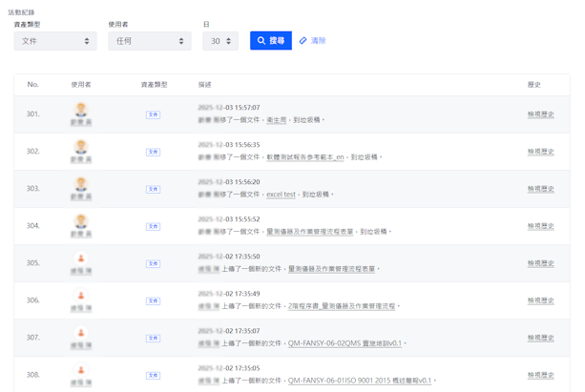Image resolution: width=585 pixels, height=392 pixels.
Task: Click 檢視歷史 for row 301
Action: pos(540,114)
